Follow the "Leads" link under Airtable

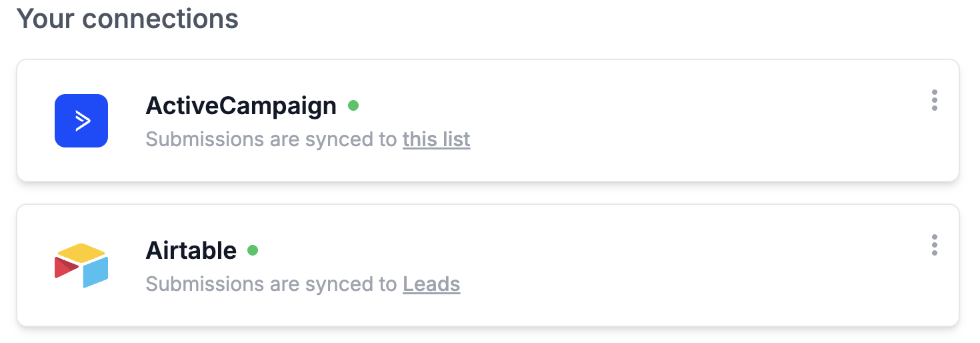pos(431,284)
